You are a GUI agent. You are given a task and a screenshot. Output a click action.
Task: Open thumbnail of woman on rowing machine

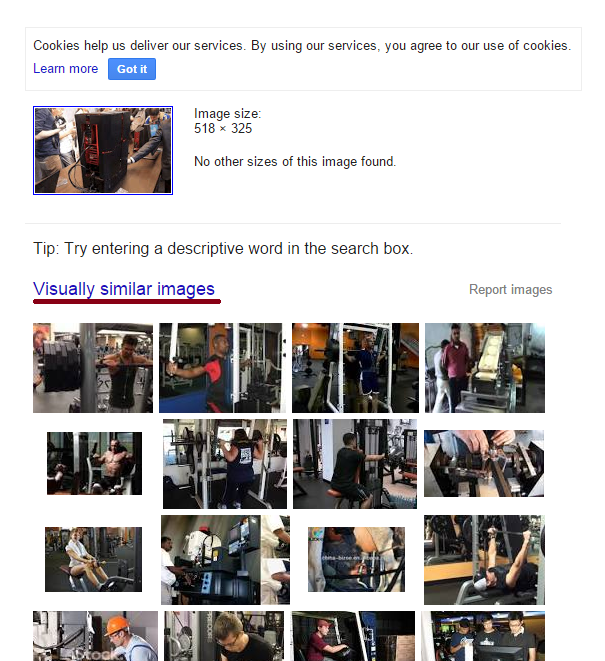pyautogui.click(x=94, y=559)
